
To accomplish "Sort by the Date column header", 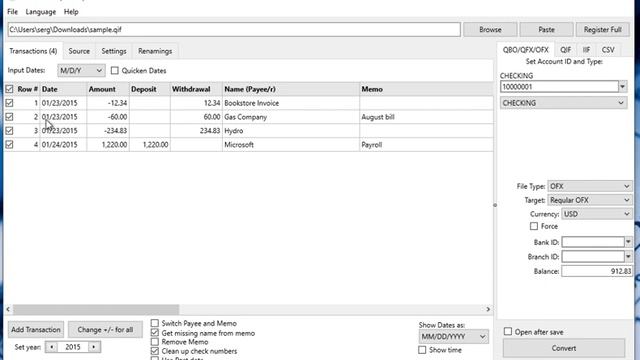I will [63, 89].
